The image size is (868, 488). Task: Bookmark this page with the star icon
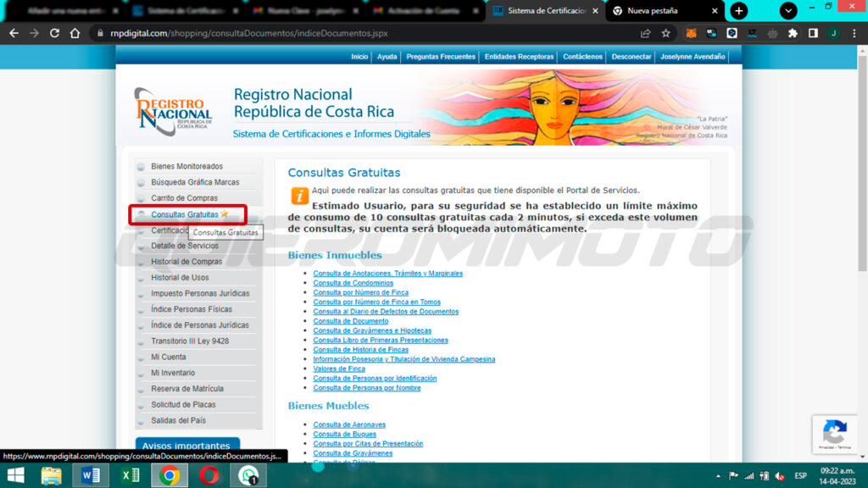pyautogui.click(x=666, y=33)
